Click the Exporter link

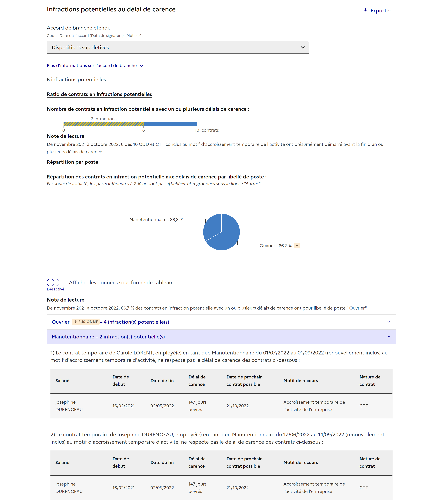380,11
